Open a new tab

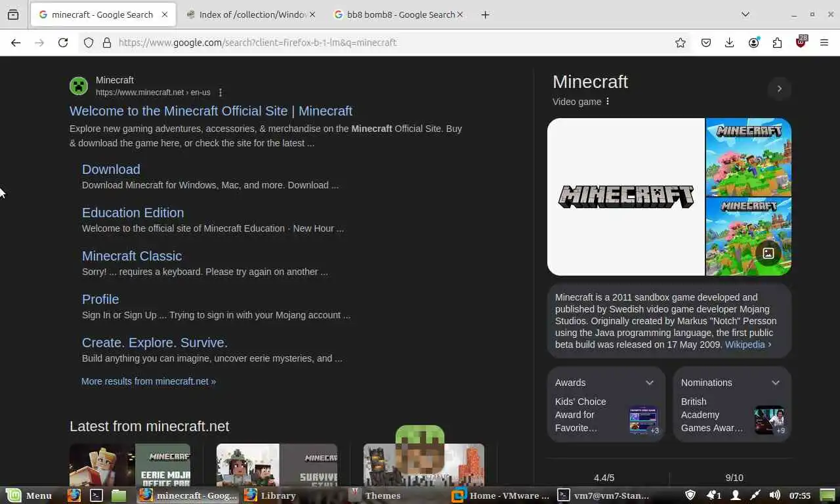coord(485,14)
